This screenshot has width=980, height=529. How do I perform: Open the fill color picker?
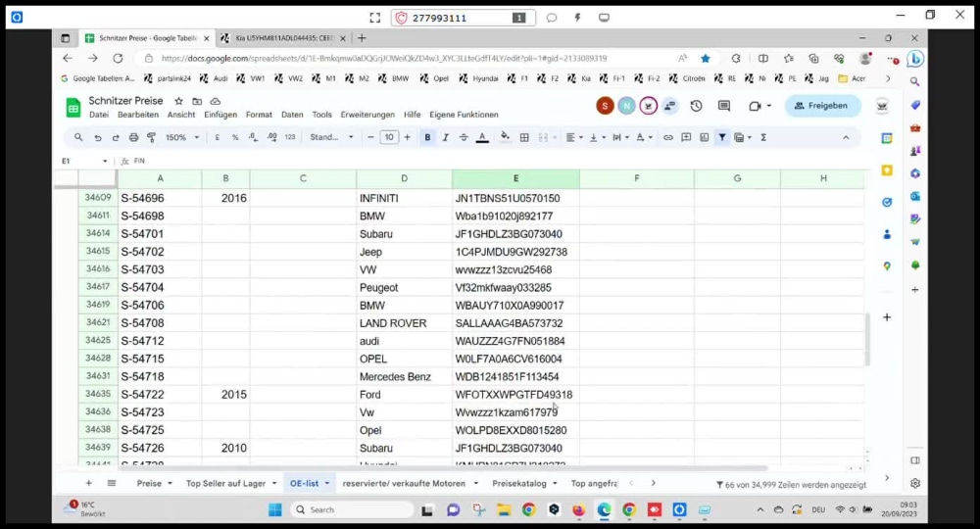tap(505, 137)
